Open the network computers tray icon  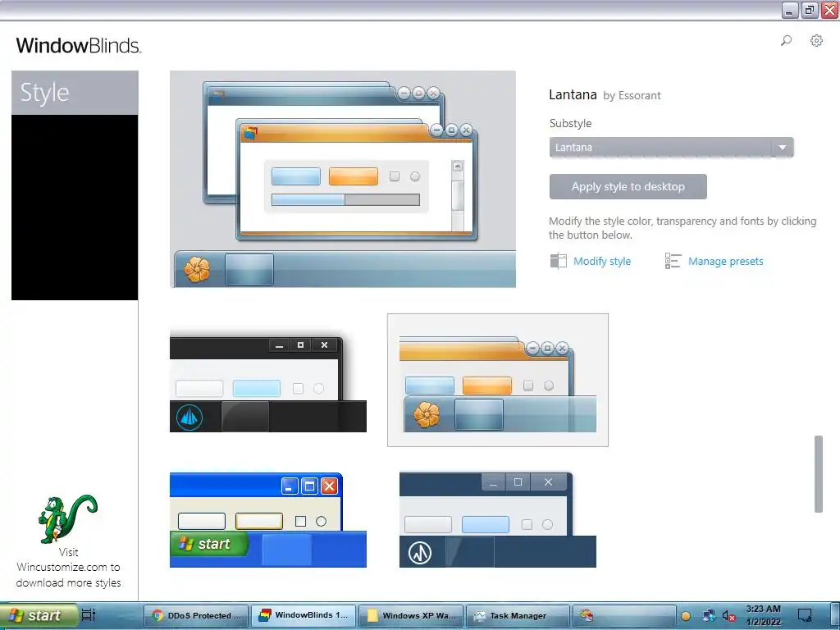(x=709, y=616)
